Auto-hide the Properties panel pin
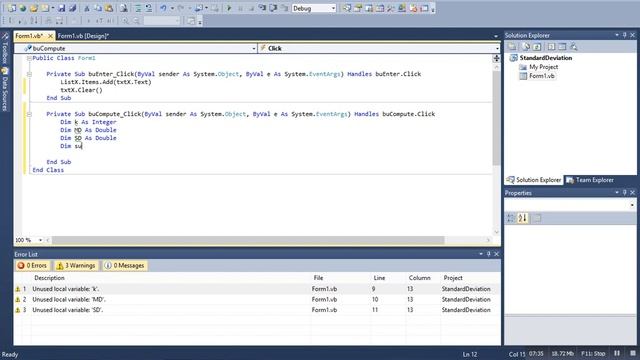 point(624,193)
